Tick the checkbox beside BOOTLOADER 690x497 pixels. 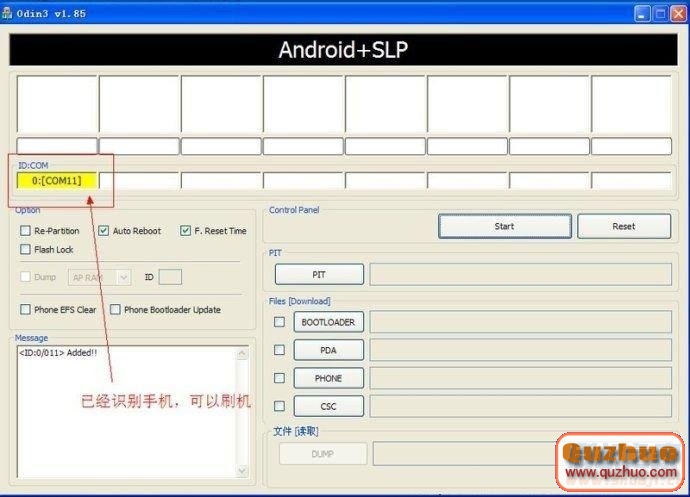tap(279, 322)
